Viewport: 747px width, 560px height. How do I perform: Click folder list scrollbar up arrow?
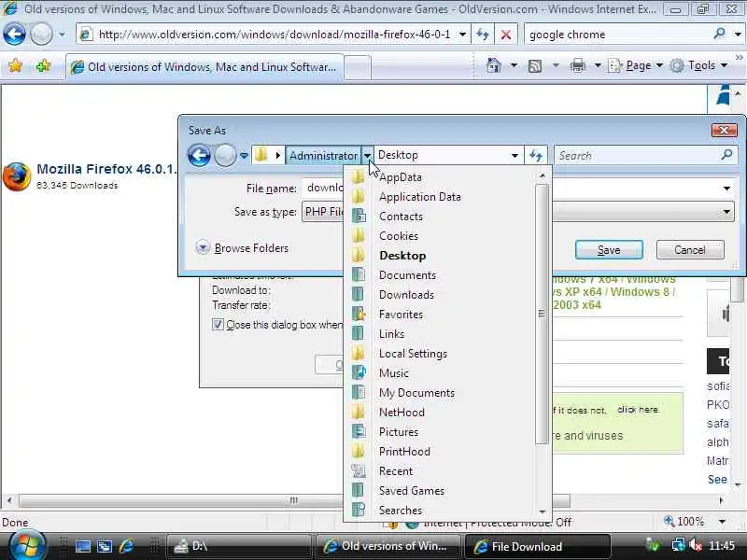[542, 175]
